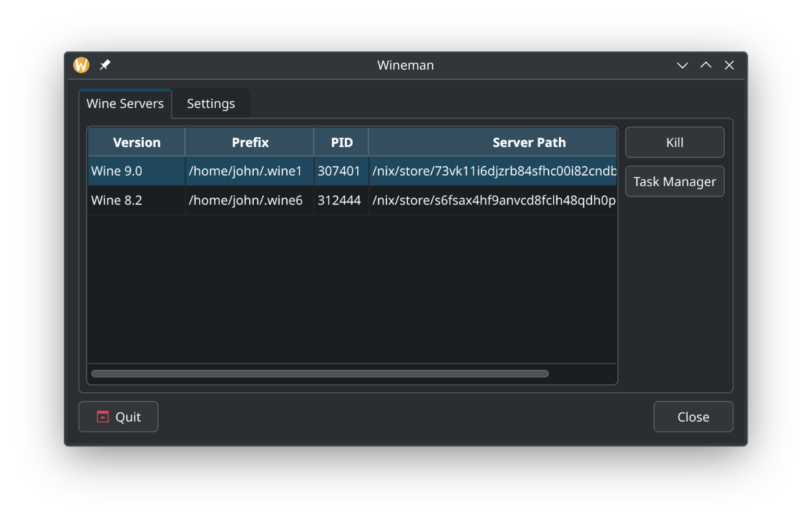The height and width of the screenshot is (523, 812).
Task: Sort by the Server Path column header
Action: pyautogui.click(x=493, y=142)
